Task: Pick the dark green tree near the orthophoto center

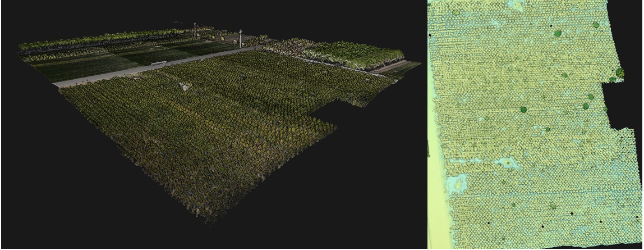Action: coord(523,110)
